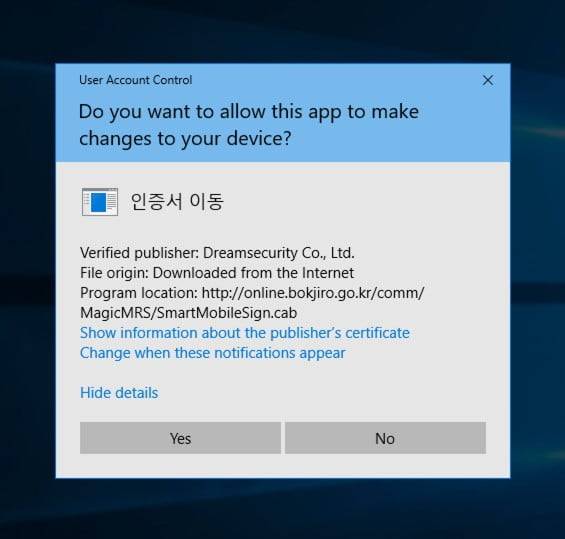Select the 인증서 이동 program name text
The width and height of the screenshot is (565, 539).
[x=177, y=201]
